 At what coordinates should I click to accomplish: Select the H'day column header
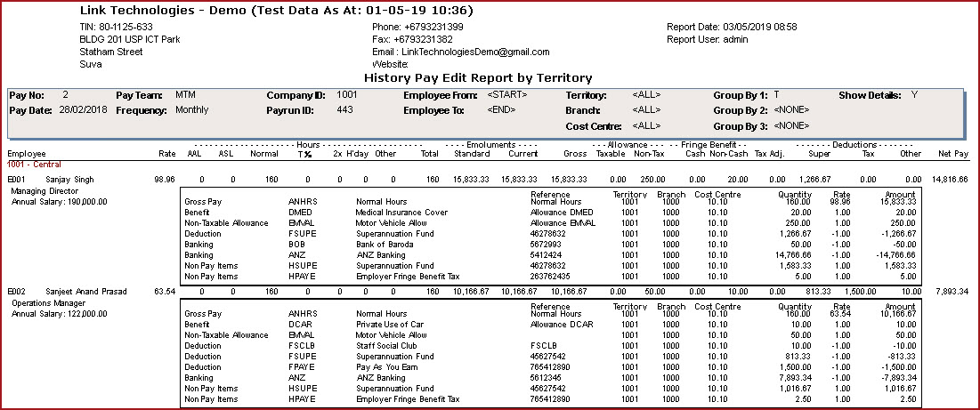click(358, 154)
